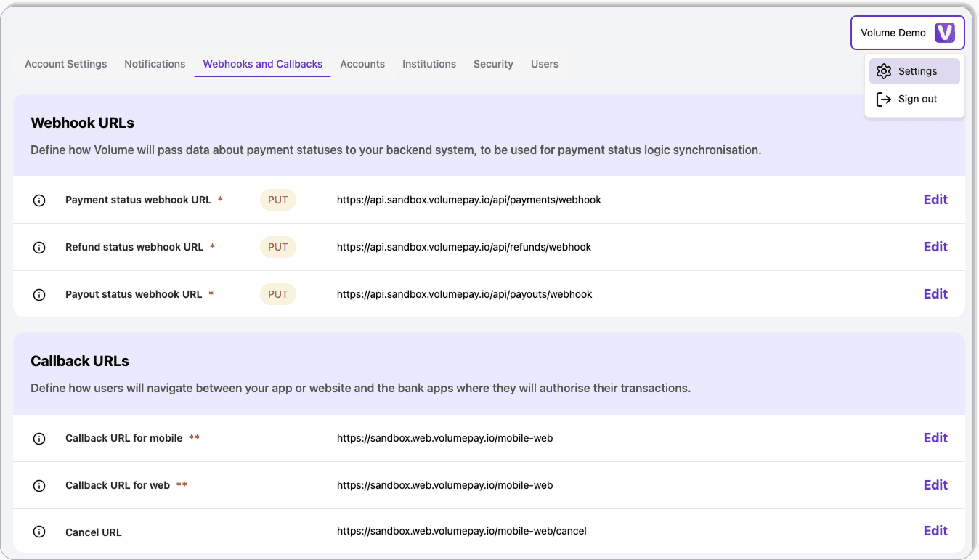Click PUT badge in Refund status row
The height and width of the screenshot is (560, 979).
pos(278,247)
